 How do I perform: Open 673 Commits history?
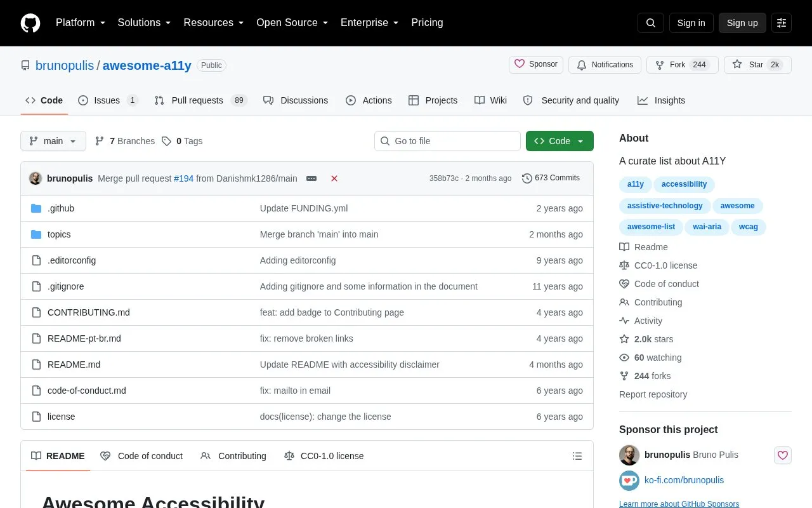[x=551, y=178]
